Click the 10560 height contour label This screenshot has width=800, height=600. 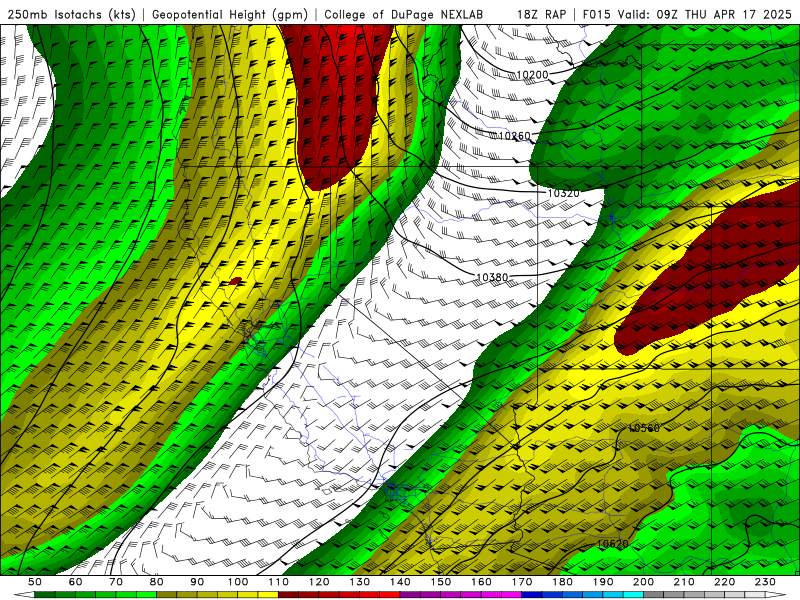(x=643, y=428)
